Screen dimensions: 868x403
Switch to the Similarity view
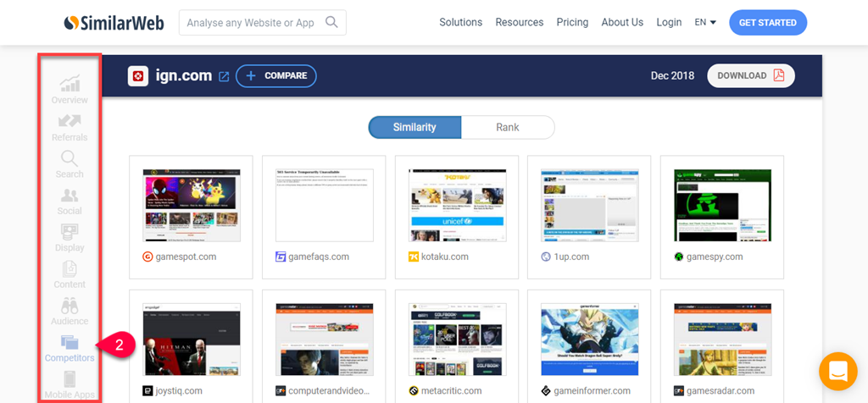point(415,127)
